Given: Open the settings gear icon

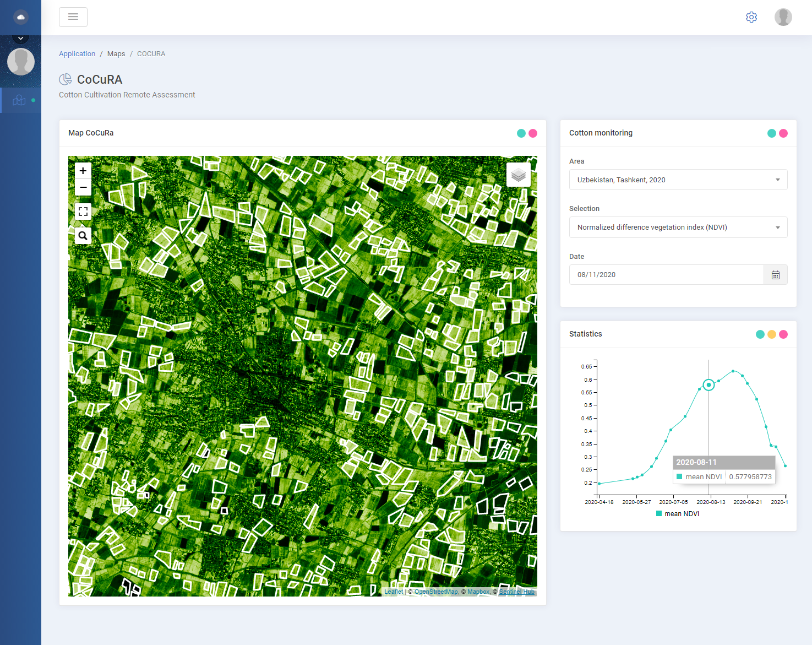Looking at the screenshot, I should [751, 17].
